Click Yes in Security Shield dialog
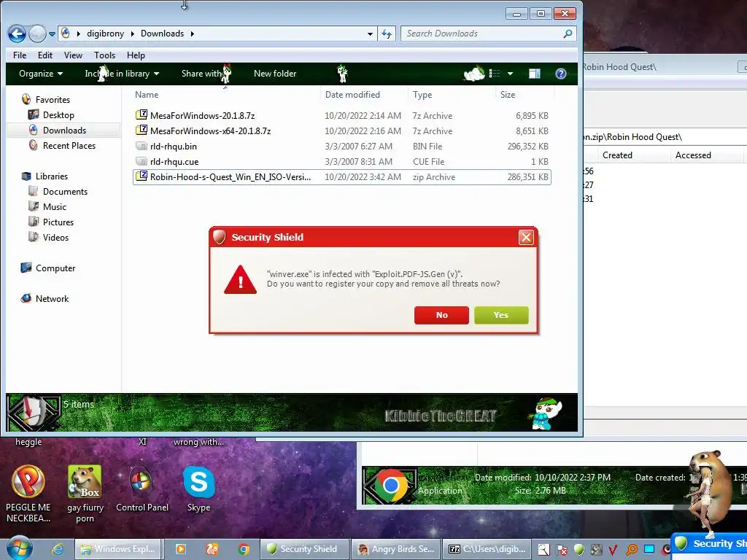This screenshot has height=560, width=747. [501, 315]
